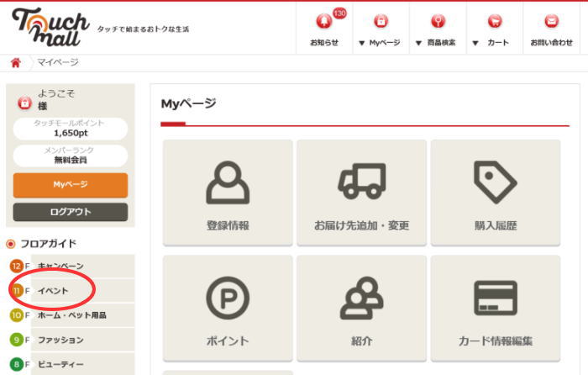Viewport: 588px width, 375px height.
Task: Click the 10F floor number badge
Action: (17, 315)
